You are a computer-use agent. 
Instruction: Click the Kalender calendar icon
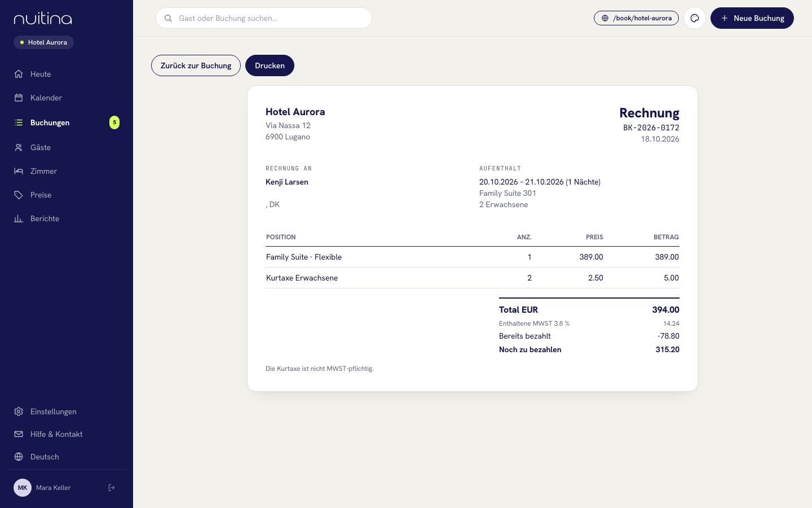point(19,98)
